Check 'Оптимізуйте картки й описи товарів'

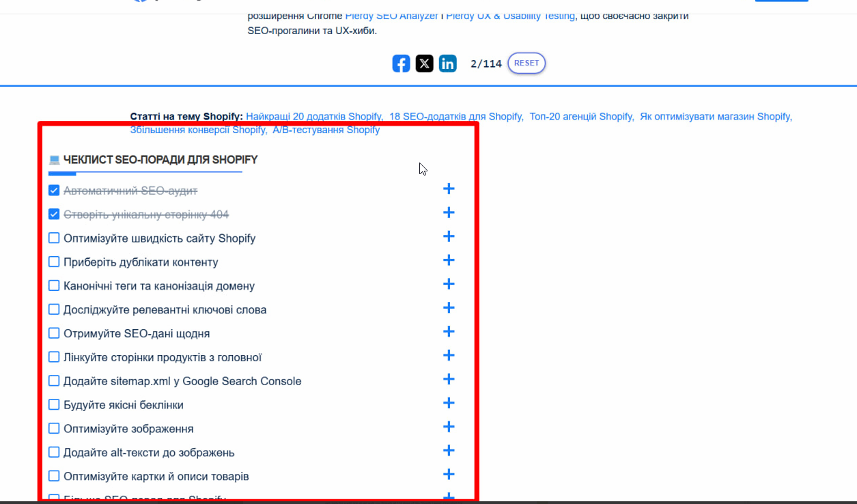(x=54, y=476)
